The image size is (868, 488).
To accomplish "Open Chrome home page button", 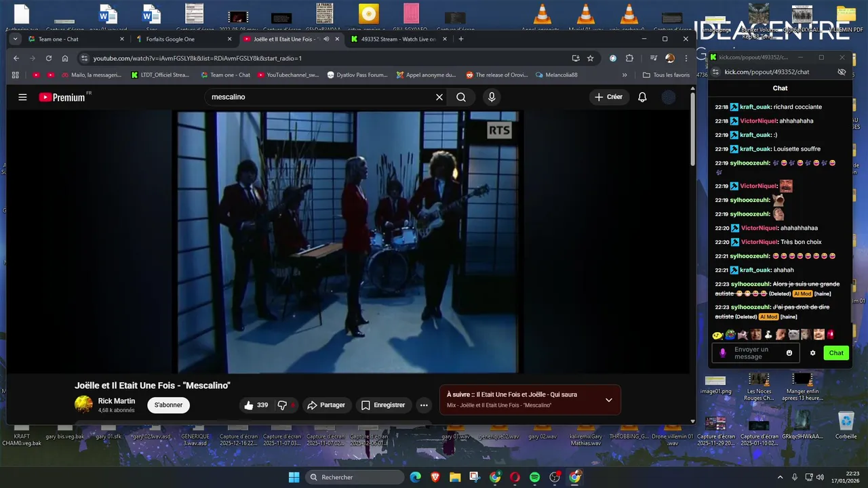I will [65, 58].
